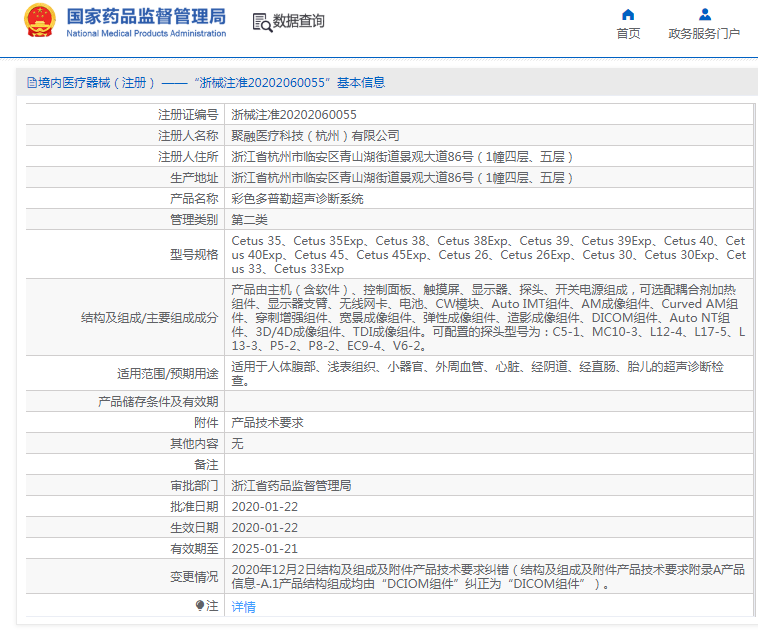Image resolution: width=758 pixels, height=634 pixels.
Task: Click the 2020-01-22 value in 批准日期 row
Action: point(265,507)
